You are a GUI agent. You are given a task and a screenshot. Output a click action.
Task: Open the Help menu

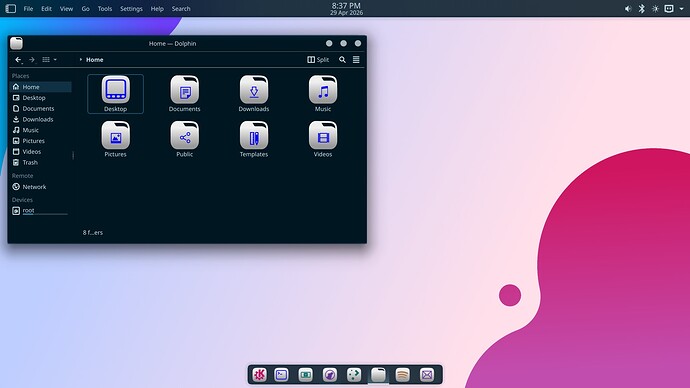(157, 9)
